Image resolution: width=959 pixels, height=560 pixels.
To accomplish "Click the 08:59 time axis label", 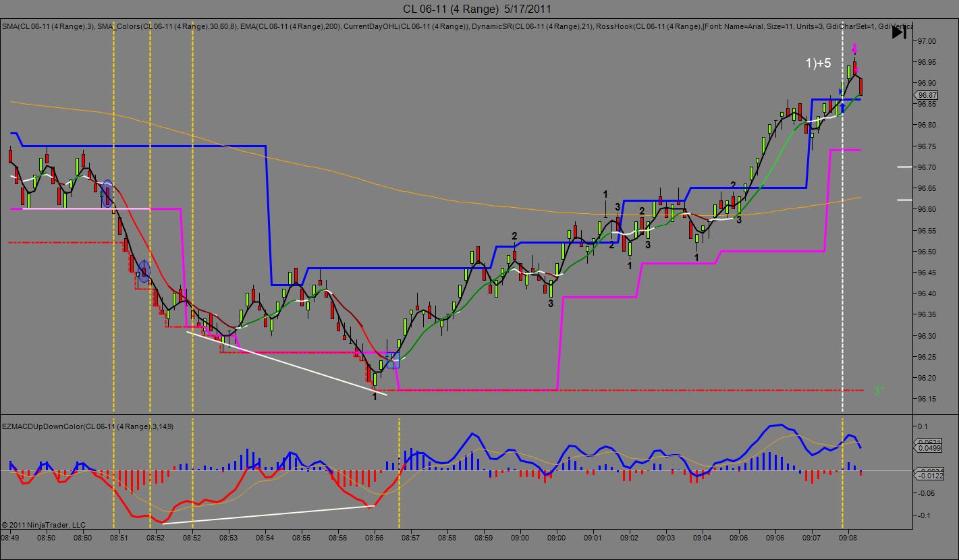I will pyautogui.click(x=484, y=538).
